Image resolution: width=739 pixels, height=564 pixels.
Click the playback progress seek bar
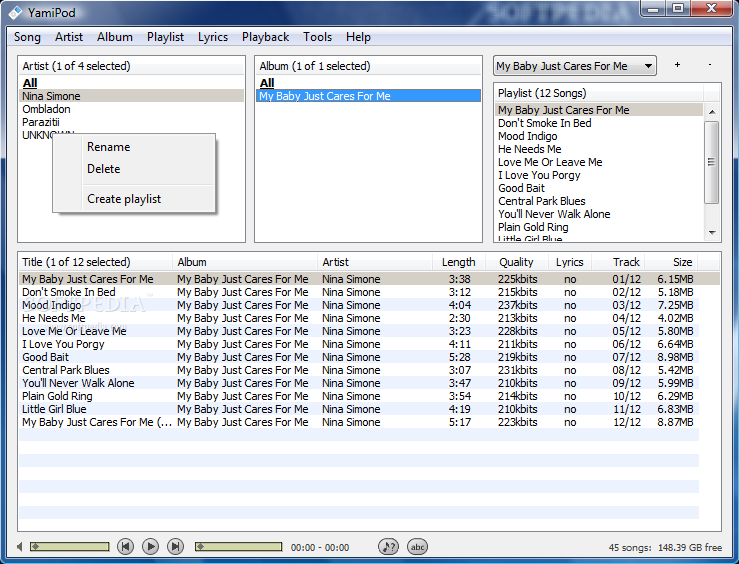(238, 547)
